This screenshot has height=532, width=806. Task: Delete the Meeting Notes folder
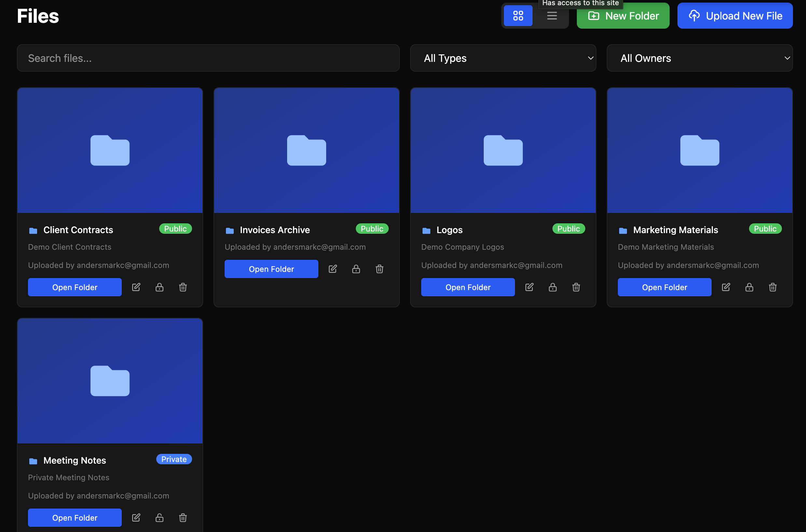coord(183,518)
